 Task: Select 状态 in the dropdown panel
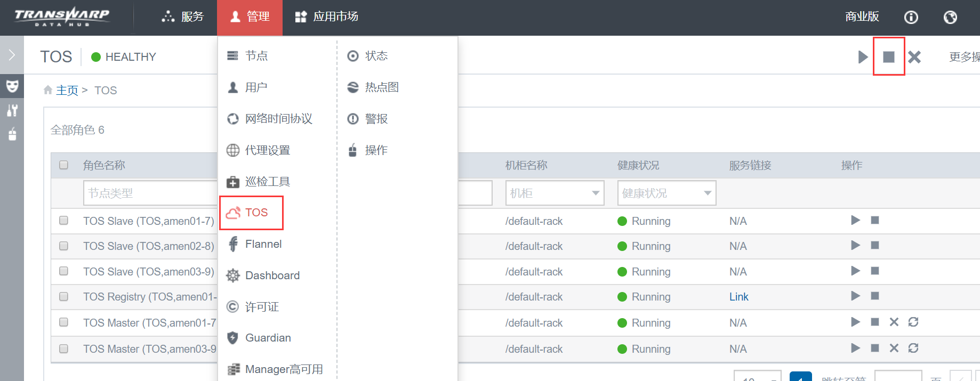click(x=367, y=55)
